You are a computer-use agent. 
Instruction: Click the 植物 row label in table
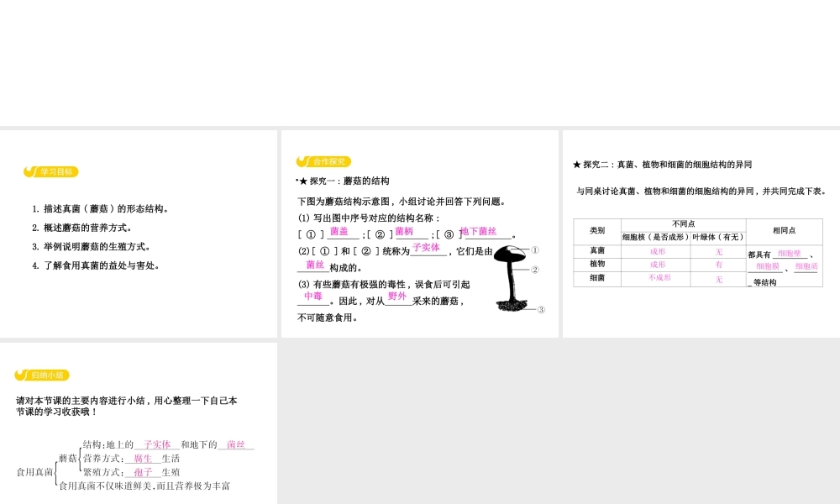[x=597, y=264]
